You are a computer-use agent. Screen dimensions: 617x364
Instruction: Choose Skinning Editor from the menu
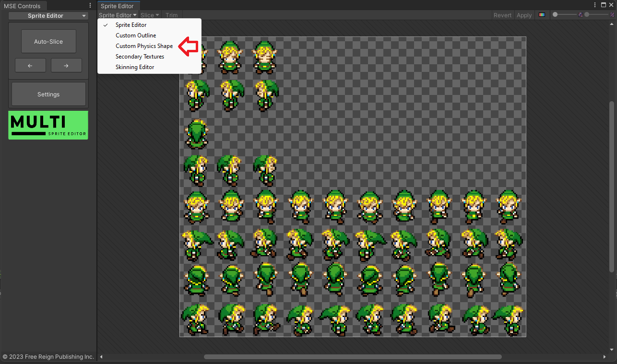coord(149,67)
